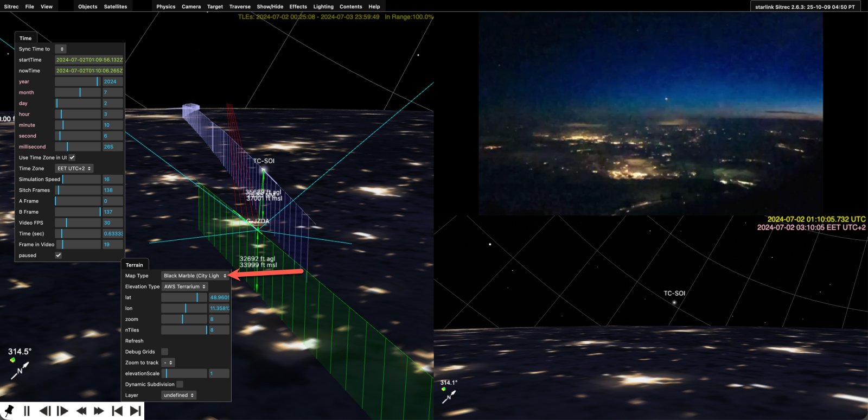Toggle the paused checkbox
This screenshot has width=868, height=420.
click(58, 255)
